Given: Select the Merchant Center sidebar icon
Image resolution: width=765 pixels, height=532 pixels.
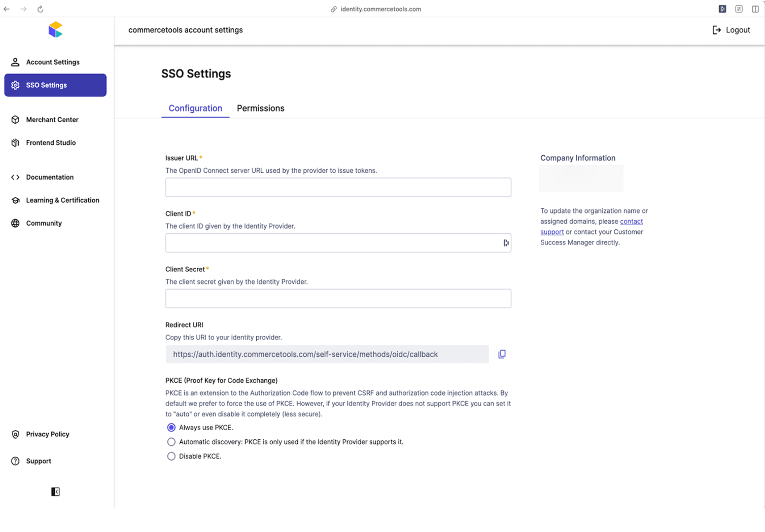Looking at the screenshot, I should (15, 120).
